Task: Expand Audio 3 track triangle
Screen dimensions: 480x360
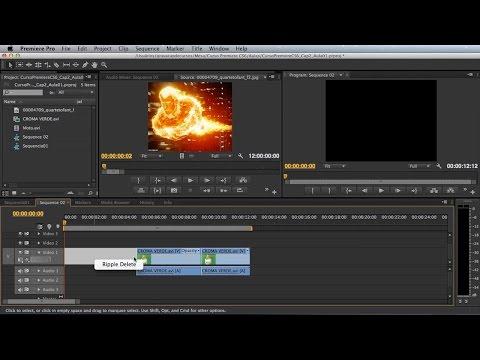Action: click(39, 290)
